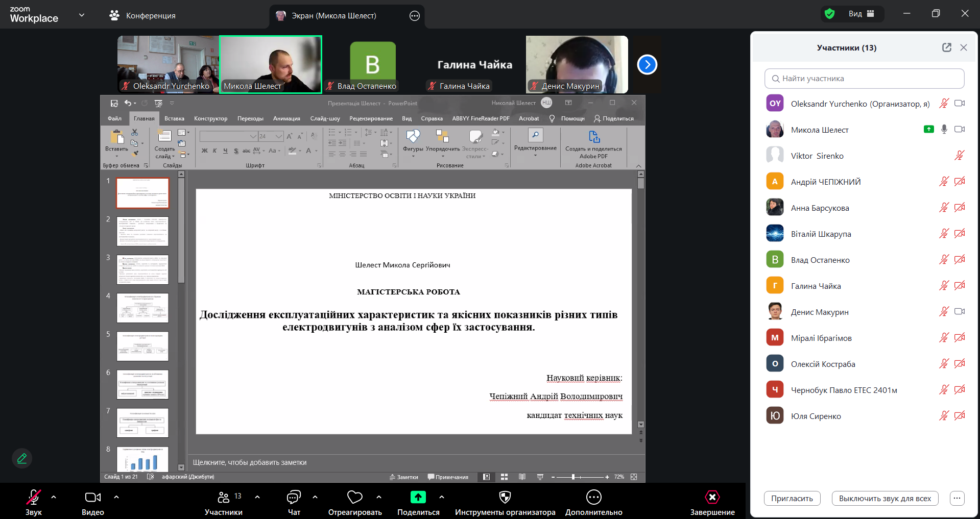Click the Invite button

click(792, 499)
